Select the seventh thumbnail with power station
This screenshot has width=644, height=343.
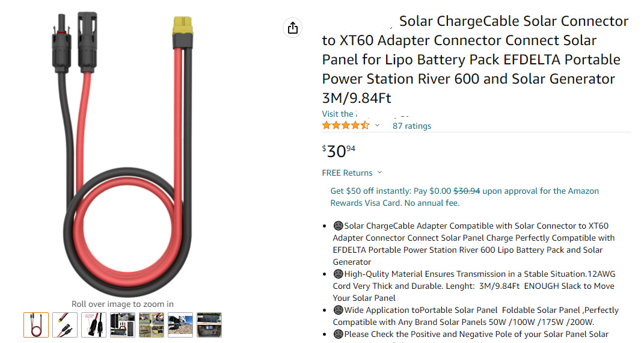click(209, 325)
